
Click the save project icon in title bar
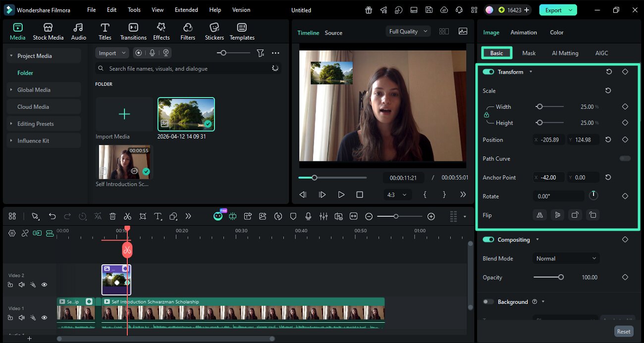pos(429,10)
